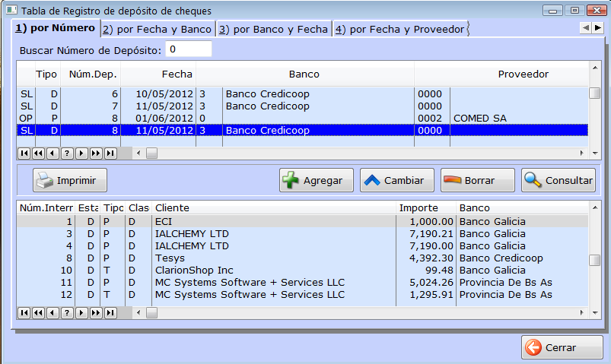Select MC Systems row with 5,024.26
Viewport: 611px width, 364px height.
(302, 282)
